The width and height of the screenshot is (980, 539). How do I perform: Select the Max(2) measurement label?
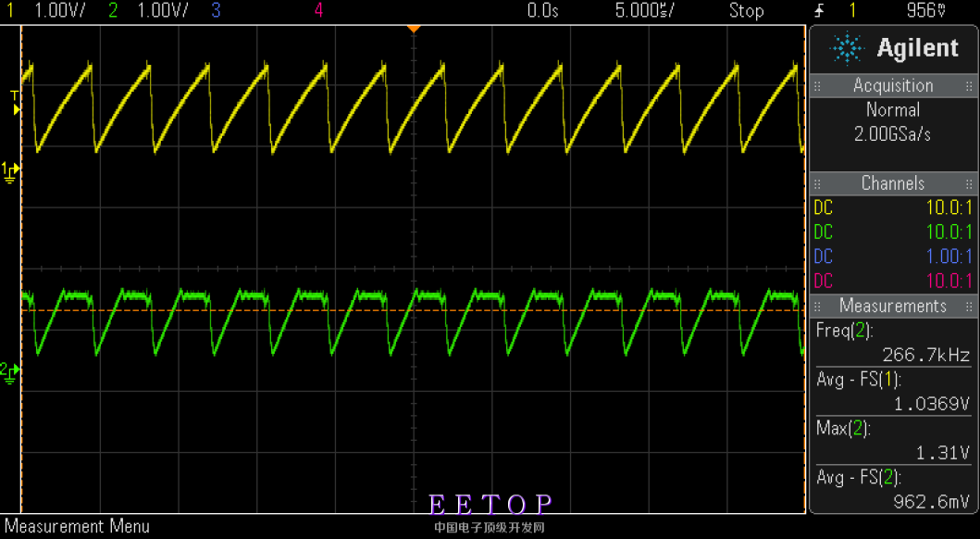tap(843, 428)
